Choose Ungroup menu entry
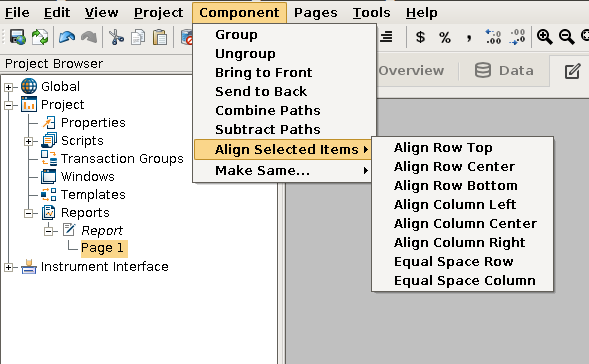 tap(284, 54)
